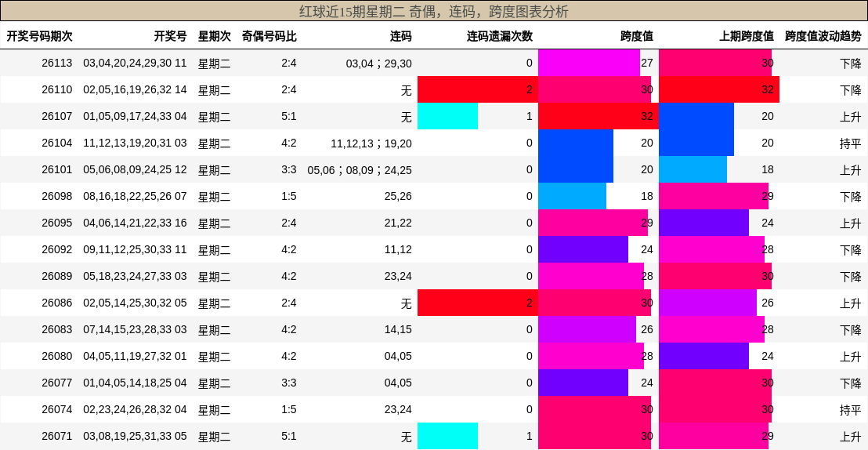Select period number 26077
The image size is (868, 450).
pyautogui.click(x=57, y=383)
